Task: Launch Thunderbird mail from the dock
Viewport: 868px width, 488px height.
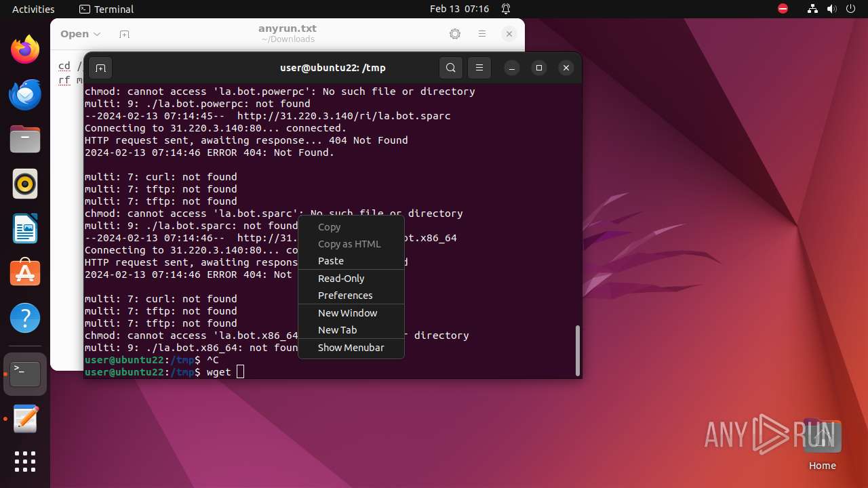Action: click(25, 95)
